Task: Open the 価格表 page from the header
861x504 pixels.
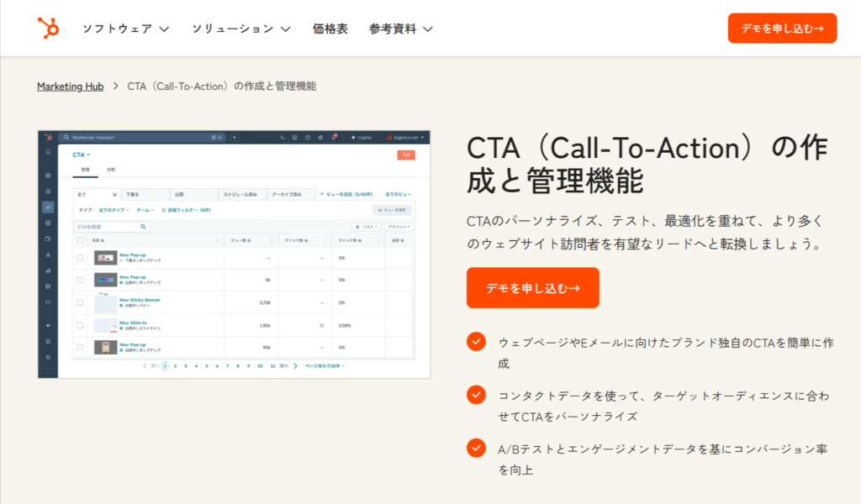Action: [330, 29]
